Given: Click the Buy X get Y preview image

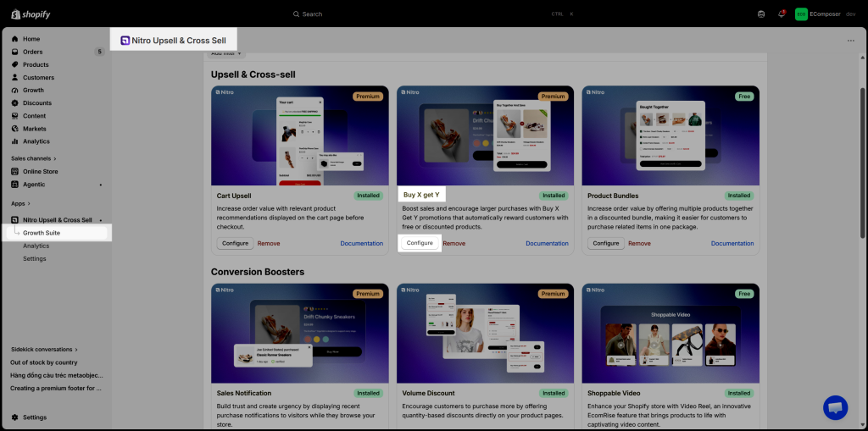Looking at the screenshot, I should tap(485, 135).
